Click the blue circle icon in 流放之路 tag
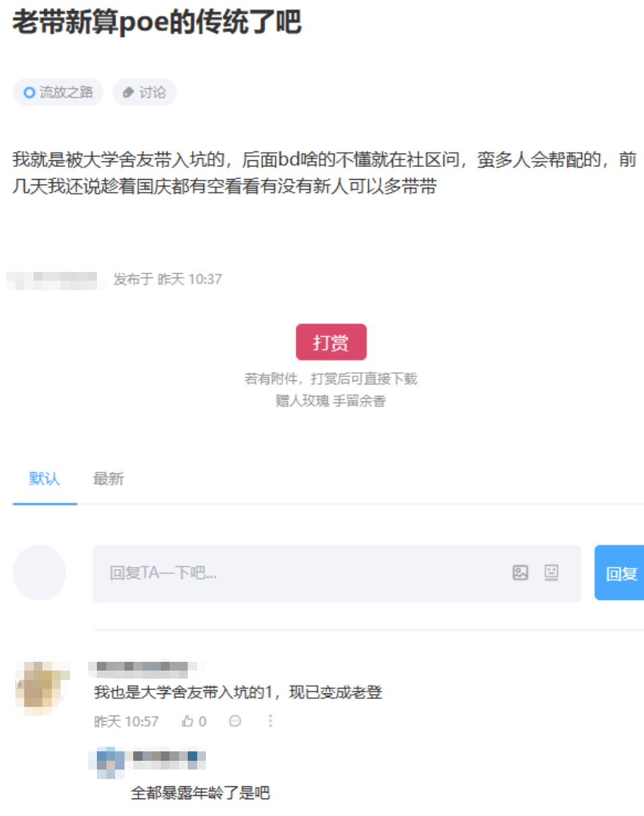The height and width of the screenshot is (816, 644). pyautogui.click(x=29, y=92)
